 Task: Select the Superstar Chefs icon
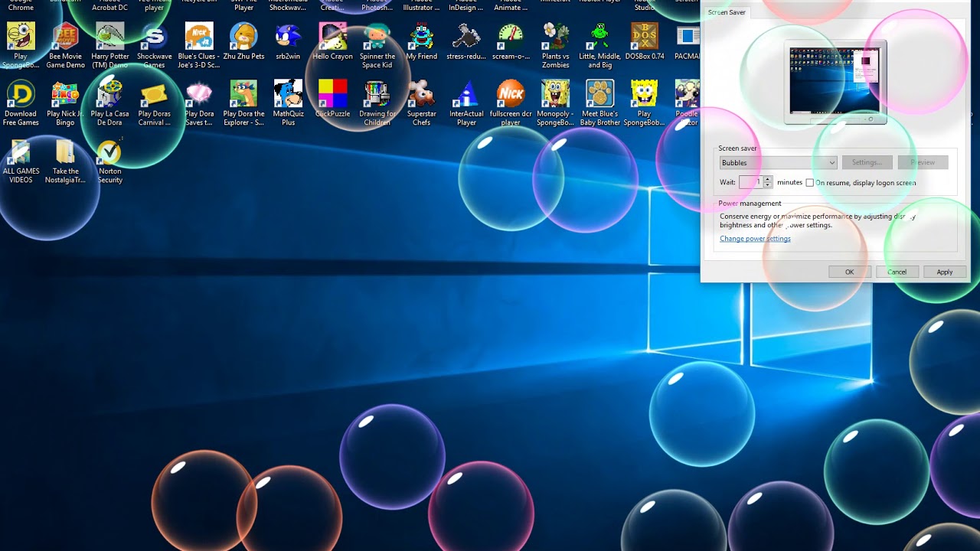pos(421,103)
